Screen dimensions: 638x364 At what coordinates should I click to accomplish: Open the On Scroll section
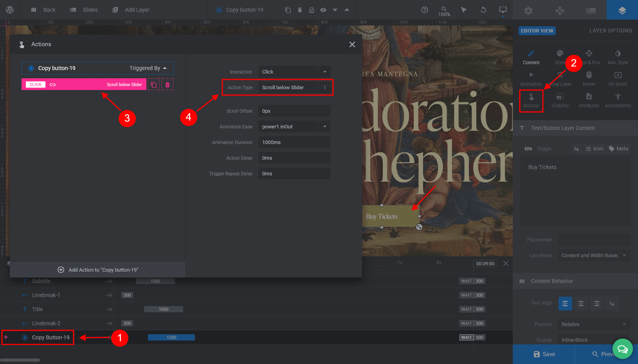point(618,79)
